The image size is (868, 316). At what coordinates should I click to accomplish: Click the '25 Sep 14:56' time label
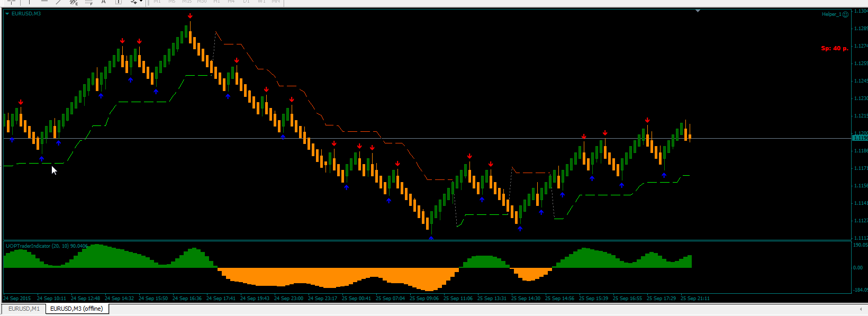tap(559, 299)
